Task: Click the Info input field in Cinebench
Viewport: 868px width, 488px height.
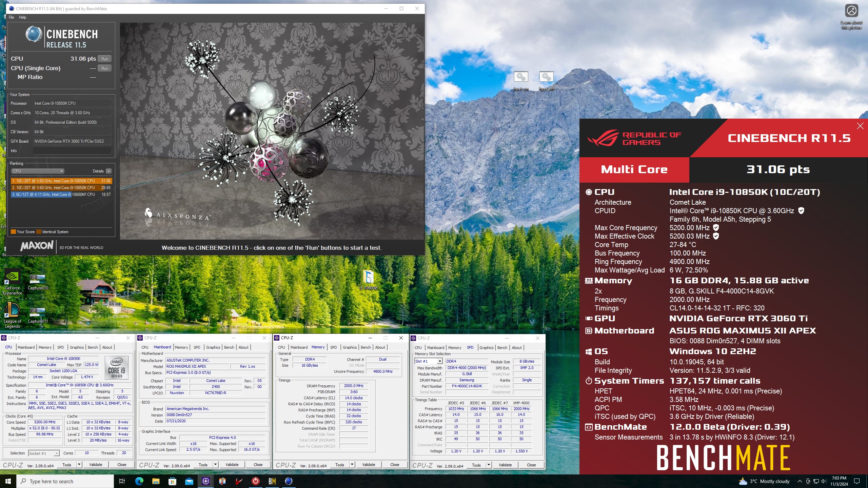Action: [72, 151]
